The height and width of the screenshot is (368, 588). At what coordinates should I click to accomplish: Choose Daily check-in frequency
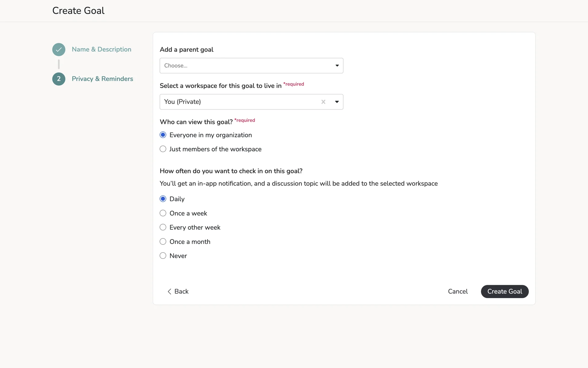[x=163, y=199]
